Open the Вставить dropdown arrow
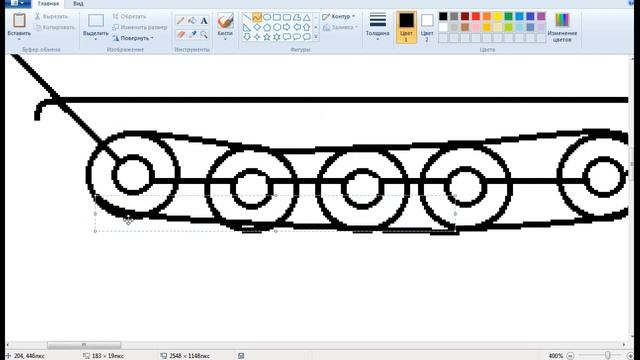This screenshot has width=640, height=360. [19, 39]
